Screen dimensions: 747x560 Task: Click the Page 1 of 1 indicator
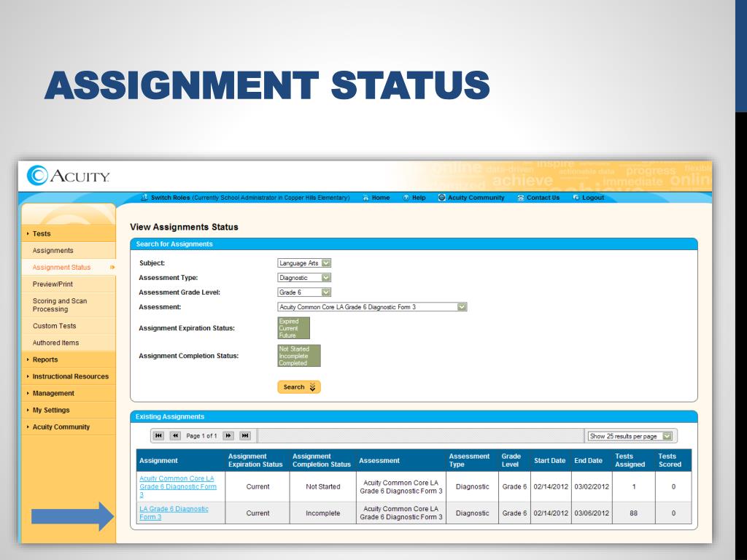coord(201,436)
